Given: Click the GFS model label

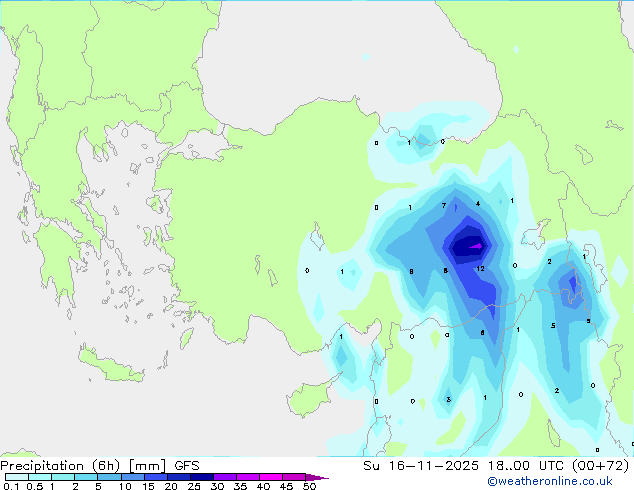Looking at the screenshot, I should [x=187, y=466].
